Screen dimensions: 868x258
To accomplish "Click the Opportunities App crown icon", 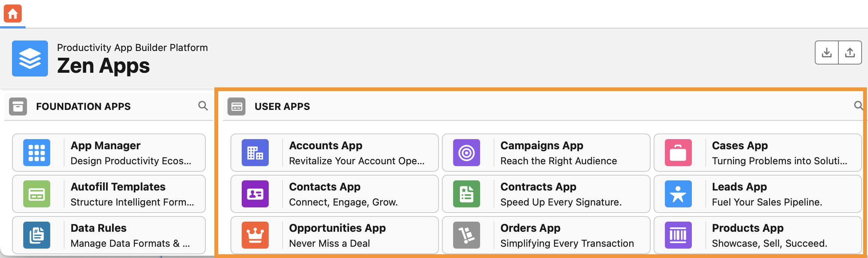I will (255, 235).
